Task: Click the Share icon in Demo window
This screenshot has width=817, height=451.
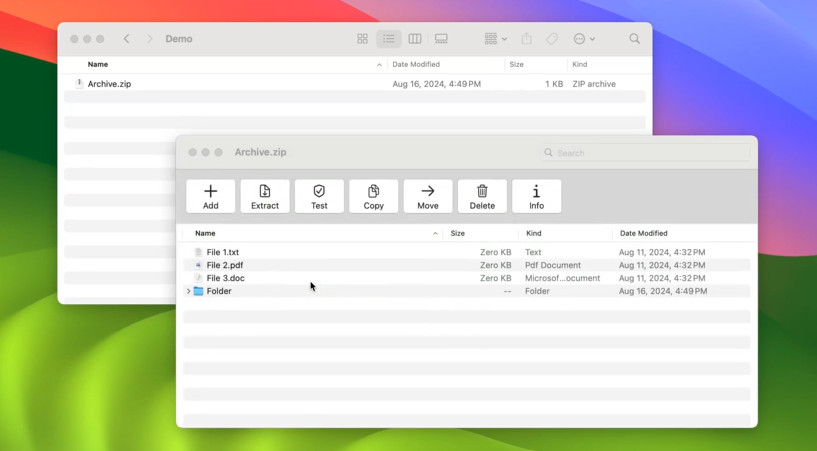Action: [527, 39]
